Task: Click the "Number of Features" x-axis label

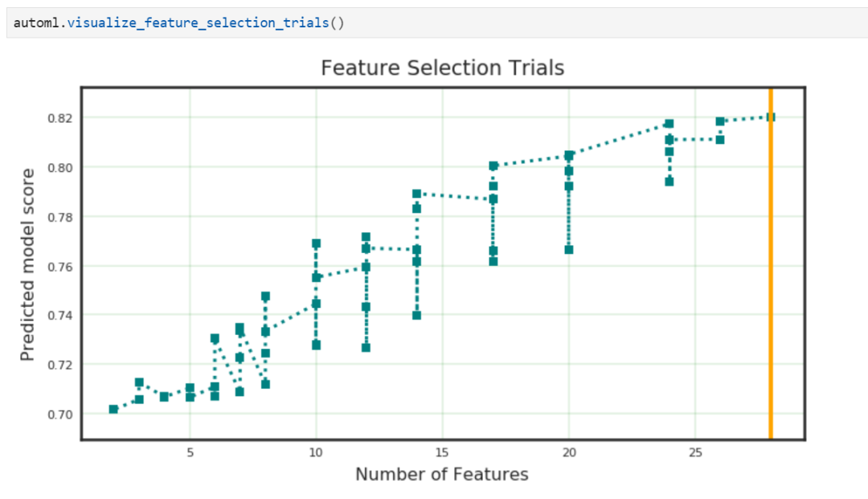Action: click(442, 474)
